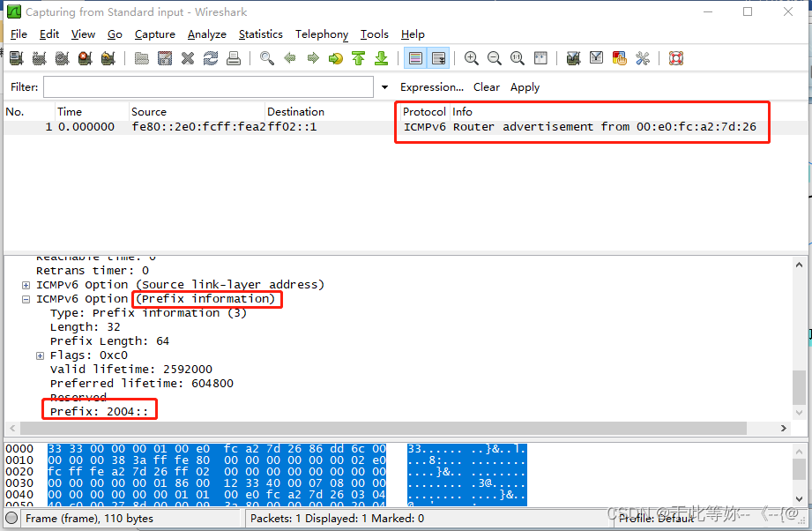Print packets printer icon
The height and width of the screenshot is (531, 812).
tap(234, 58)
